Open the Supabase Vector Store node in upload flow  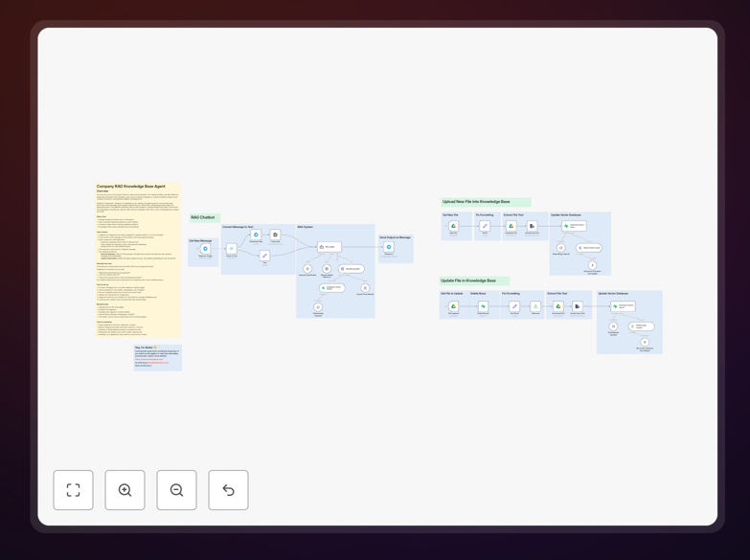tap(575, 226)
